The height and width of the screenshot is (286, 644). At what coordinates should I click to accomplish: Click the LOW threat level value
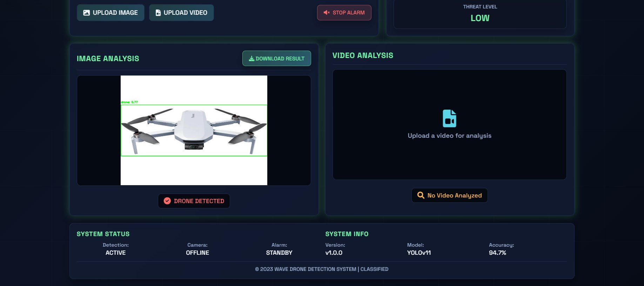tap(480, 18)
